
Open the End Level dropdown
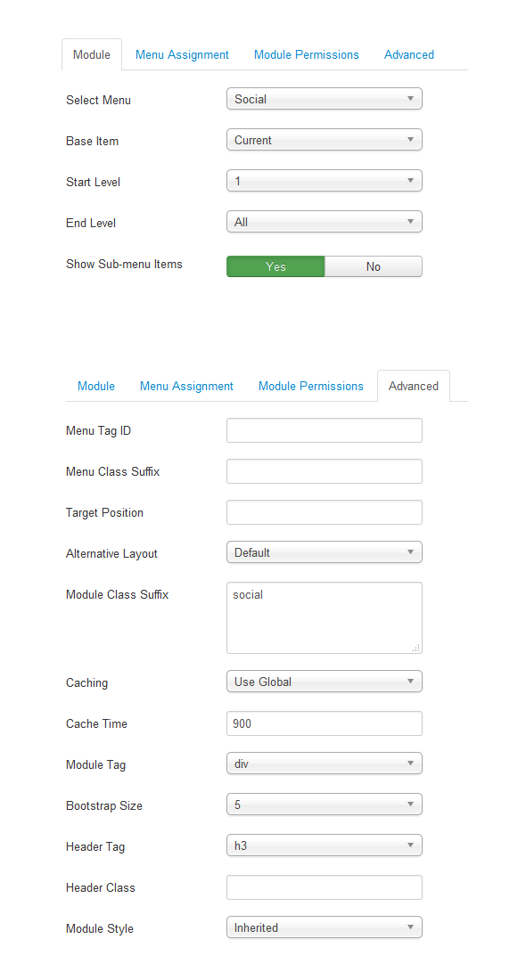pos(324,222)
